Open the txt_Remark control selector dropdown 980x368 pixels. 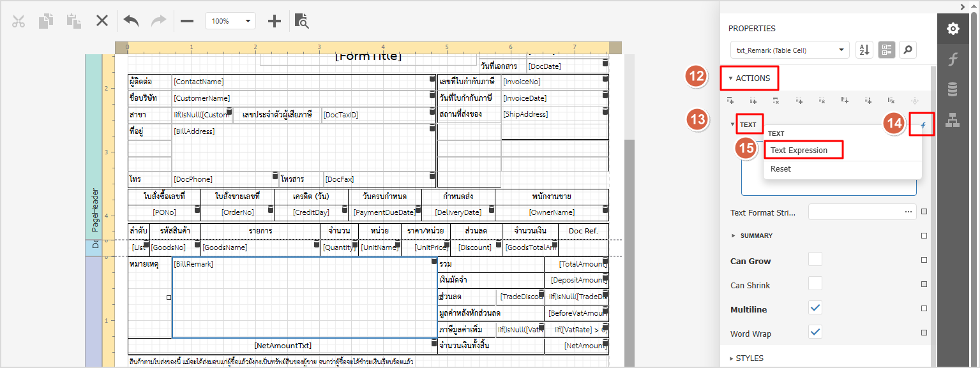[x=790, y=50]
